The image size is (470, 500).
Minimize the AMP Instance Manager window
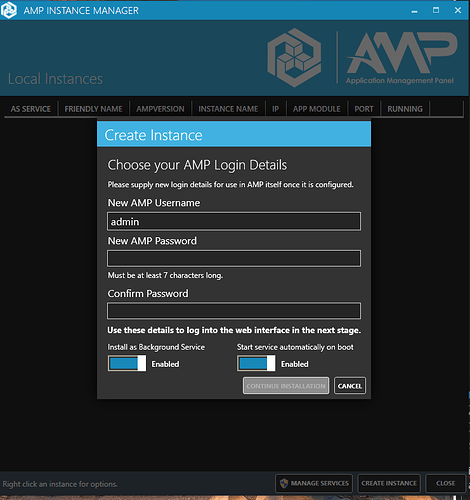click(414, 11)
